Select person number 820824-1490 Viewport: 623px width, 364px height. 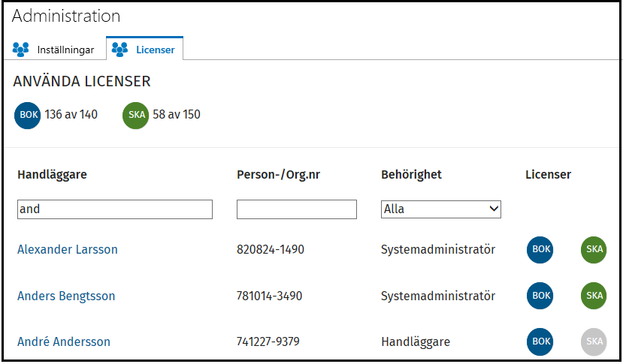coord(271,250)
